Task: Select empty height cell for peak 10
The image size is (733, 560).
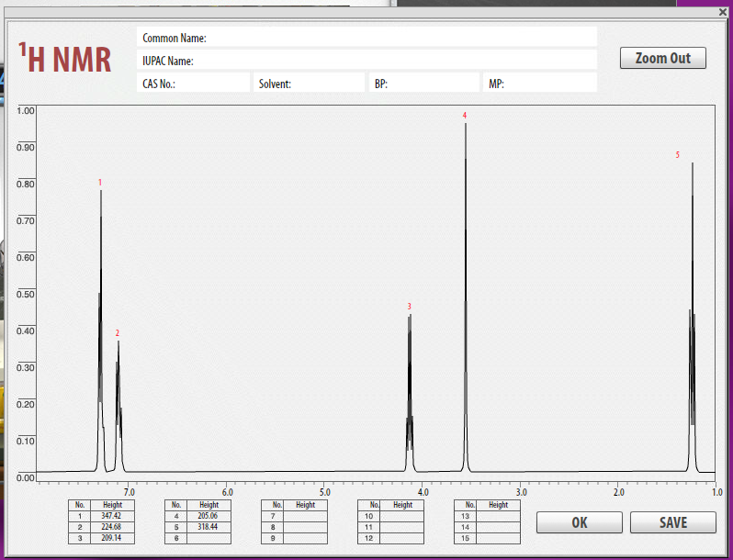Action: click(401, 516)
